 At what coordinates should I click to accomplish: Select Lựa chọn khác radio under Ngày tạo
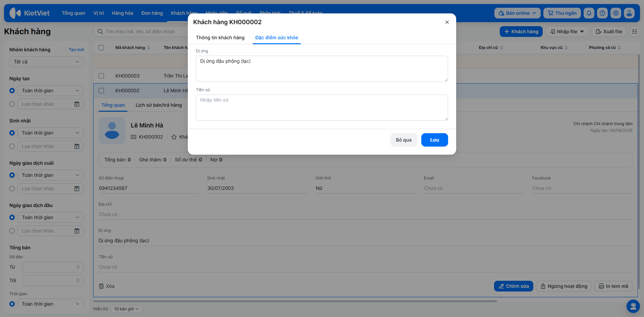[12, 104]
